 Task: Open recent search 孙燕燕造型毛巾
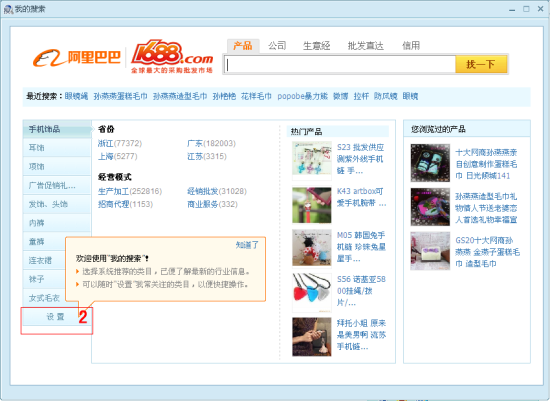[x=180, y=96]
